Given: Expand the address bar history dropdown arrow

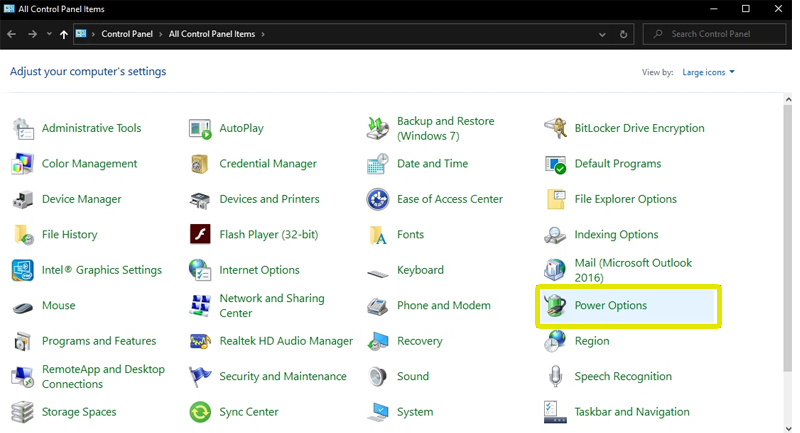Looking at the screenshot, I should [602, 34].
